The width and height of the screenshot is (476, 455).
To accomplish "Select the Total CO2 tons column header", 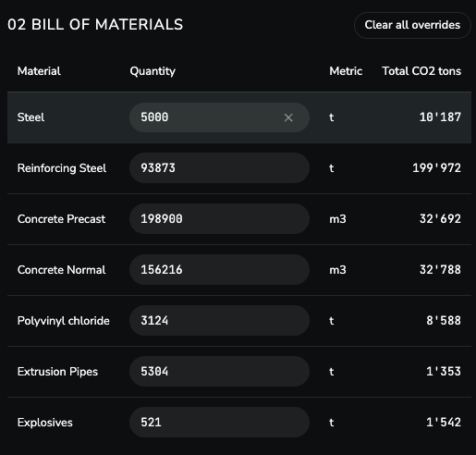I will point(421,71).
